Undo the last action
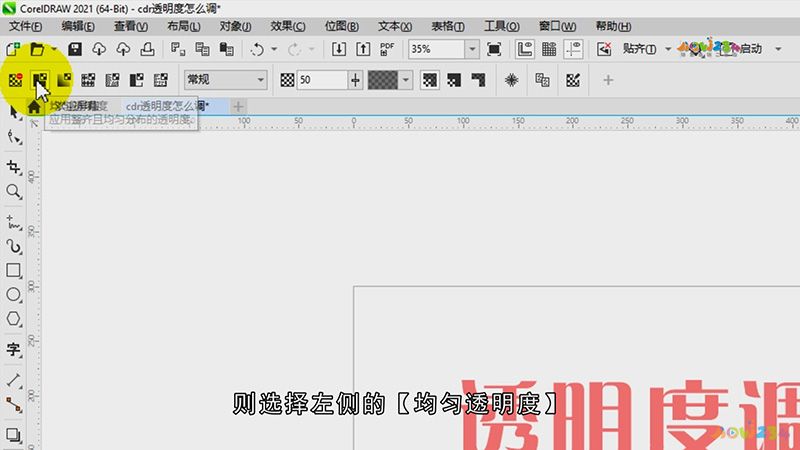Image resolution: width=800 pixels, height=450 pixels. [x=257, y=49]
